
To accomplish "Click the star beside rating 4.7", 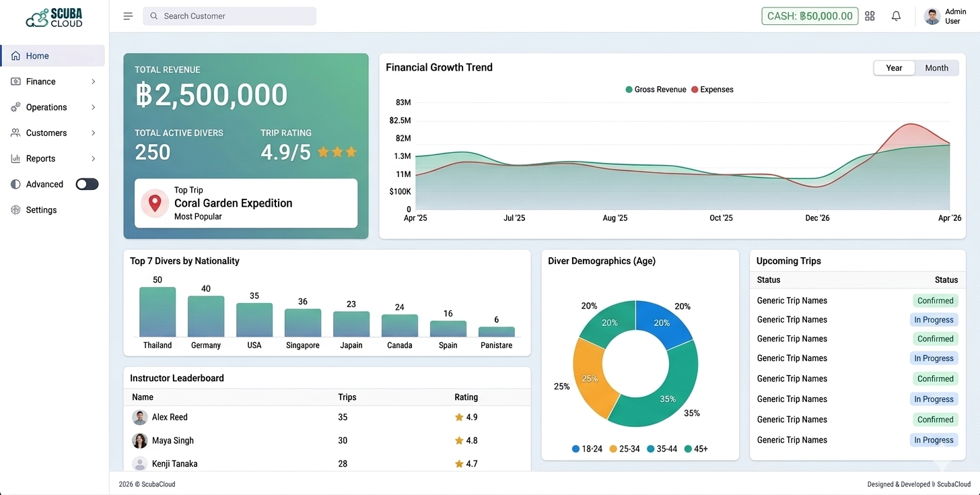I will click(459, 463).
